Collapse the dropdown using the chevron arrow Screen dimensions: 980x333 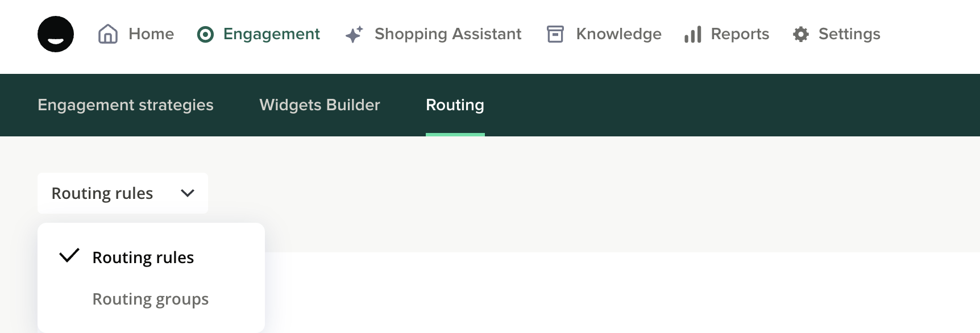click(x=188, y=193)
